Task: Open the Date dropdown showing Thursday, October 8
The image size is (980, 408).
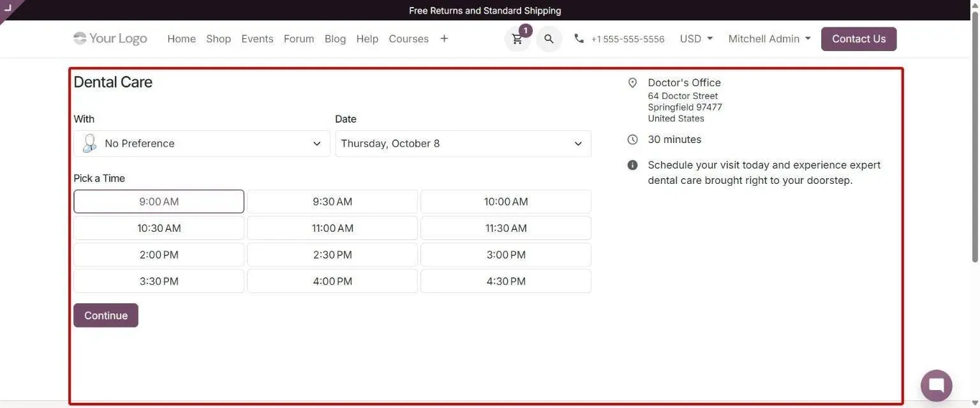Action: 463,144
